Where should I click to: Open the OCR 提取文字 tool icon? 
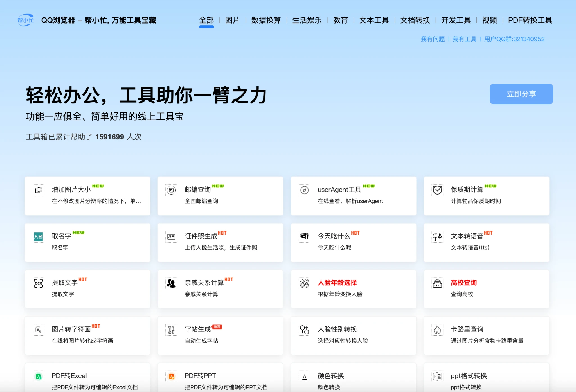click(39, 283)
